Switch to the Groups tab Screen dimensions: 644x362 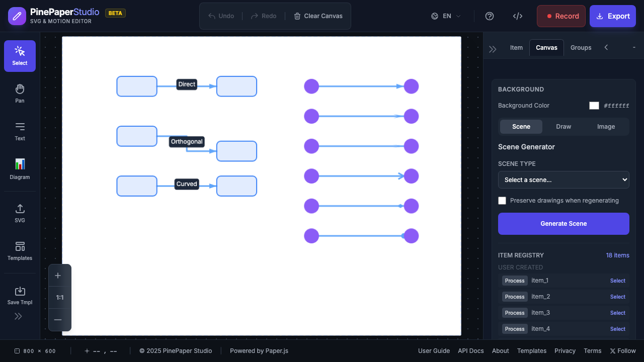(581, 47)
